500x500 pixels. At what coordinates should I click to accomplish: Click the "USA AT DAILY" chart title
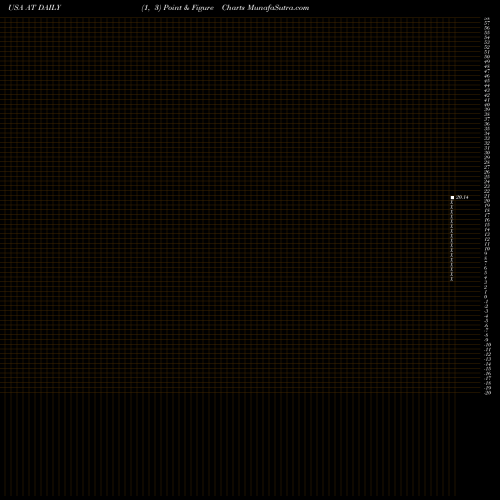click(x=35, y=8)
